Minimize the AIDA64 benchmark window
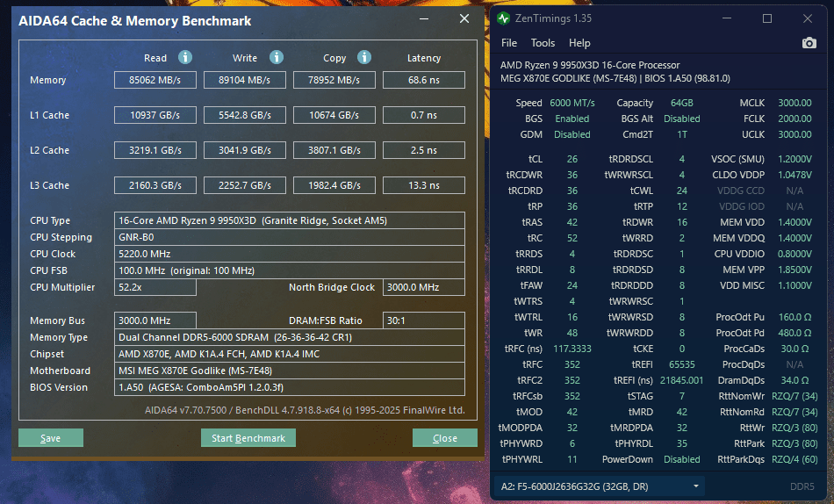Screen dimensions: 834x504 (424, 19)
